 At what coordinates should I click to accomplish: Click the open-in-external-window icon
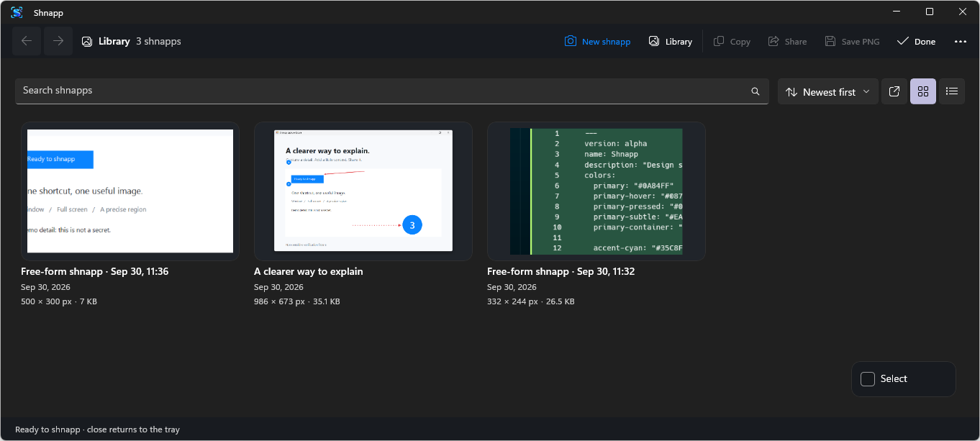click(894, 91)
